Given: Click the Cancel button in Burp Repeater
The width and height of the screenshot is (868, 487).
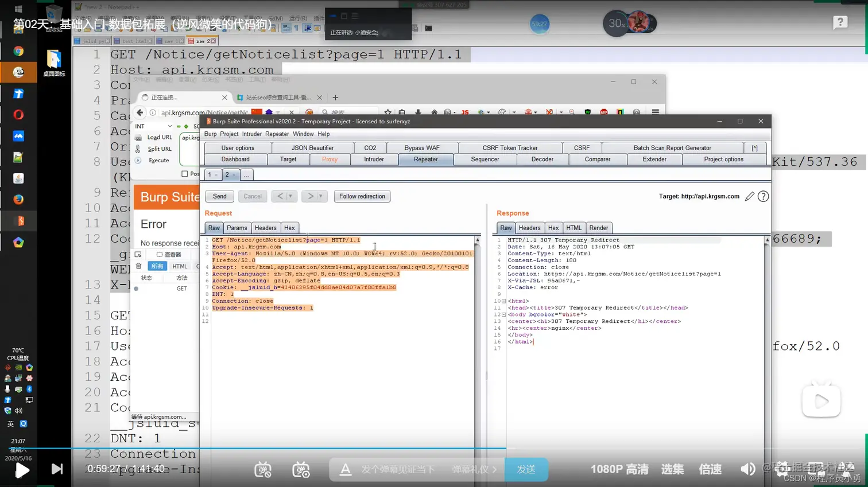Looking at the screenshot, I should point(252,196).
